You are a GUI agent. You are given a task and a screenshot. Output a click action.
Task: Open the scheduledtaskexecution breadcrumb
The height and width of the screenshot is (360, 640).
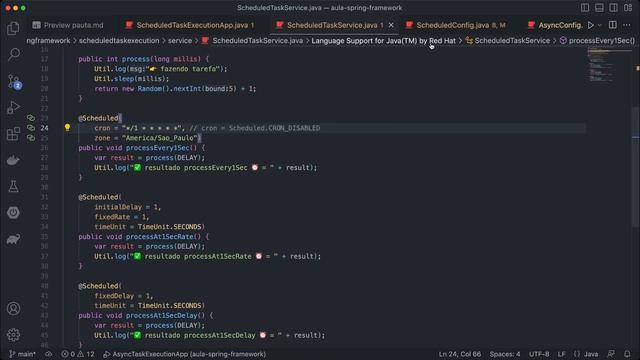[x=119, y=40]
